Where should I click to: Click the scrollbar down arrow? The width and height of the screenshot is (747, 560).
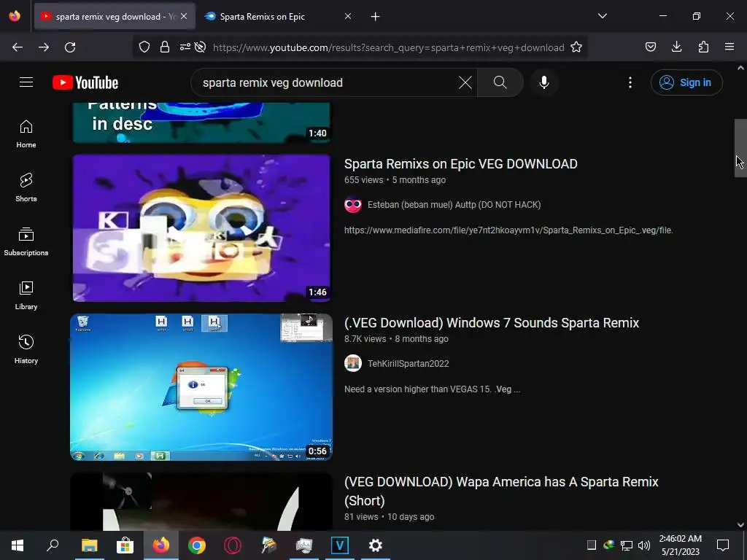click(740, 525)
